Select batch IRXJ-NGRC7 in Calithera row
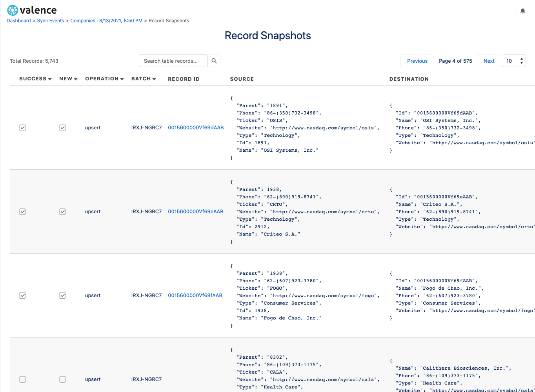 146,379
